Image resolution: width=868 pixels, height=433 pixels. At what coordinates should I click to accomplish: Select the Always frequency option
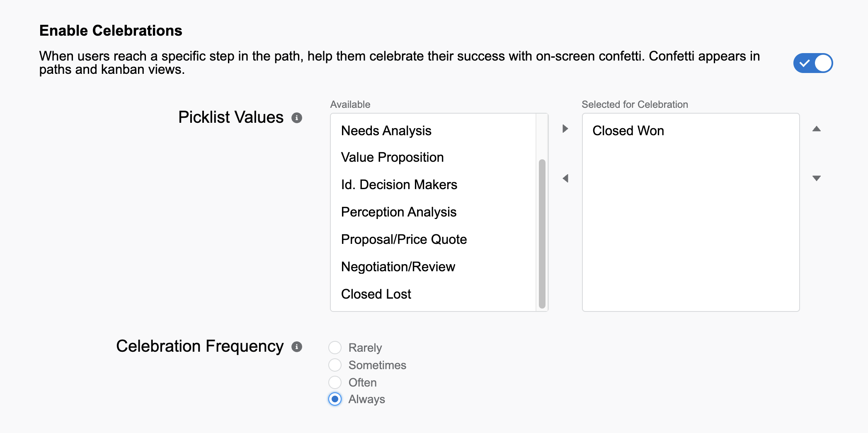click(x=335, y=399)
